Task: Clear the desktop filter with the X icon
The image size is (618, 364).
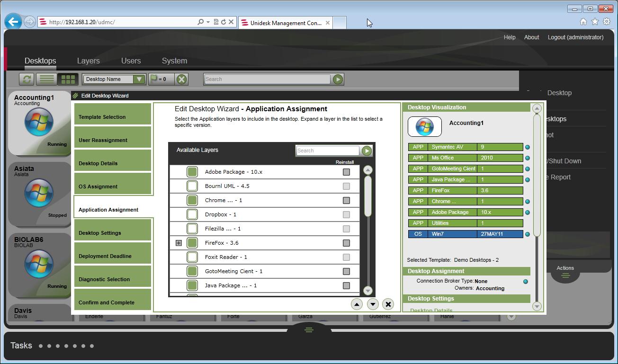Action: click(181, 79)
